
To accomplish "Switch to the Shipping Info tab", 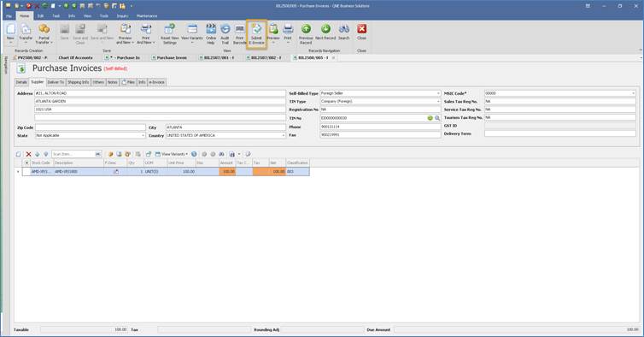I will [x=78, y=82].
